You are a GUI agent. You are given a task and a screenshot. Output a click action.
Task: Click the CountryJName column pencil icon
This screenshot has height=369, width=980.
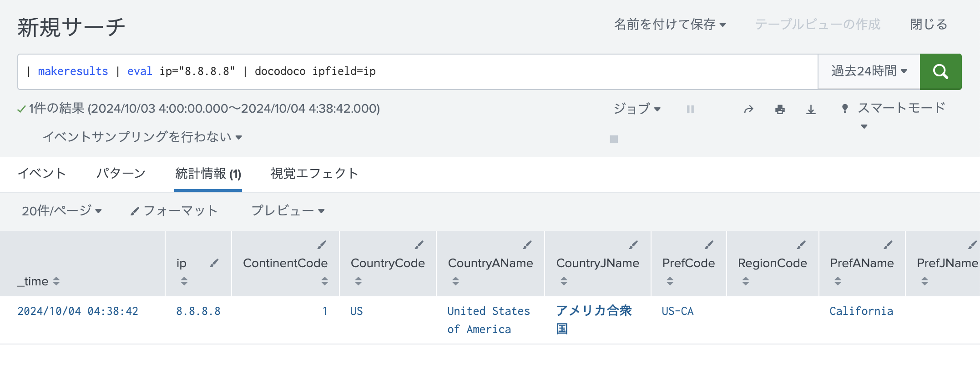click(633, 245)
